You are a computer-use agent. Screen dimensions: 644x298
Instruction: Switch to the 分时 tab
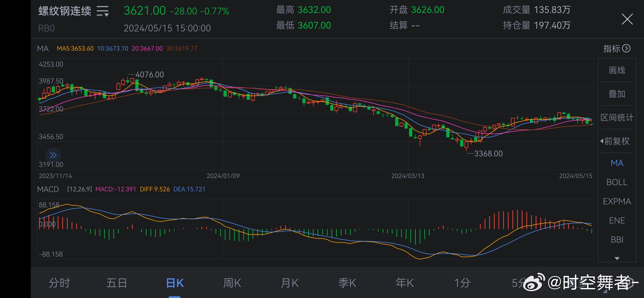pos(59,283)
